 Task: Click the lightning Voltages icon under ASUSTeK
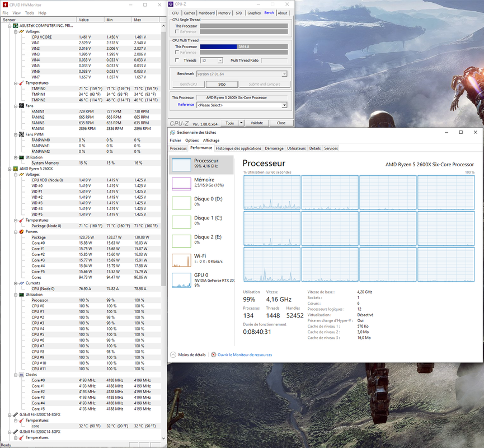(21, 31)
